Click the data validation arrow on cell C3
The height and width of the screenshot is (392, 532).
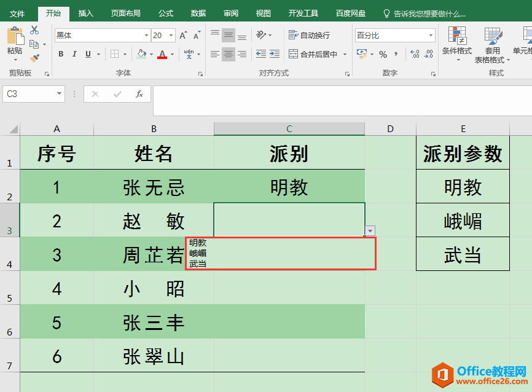click(x=370, y=231)
